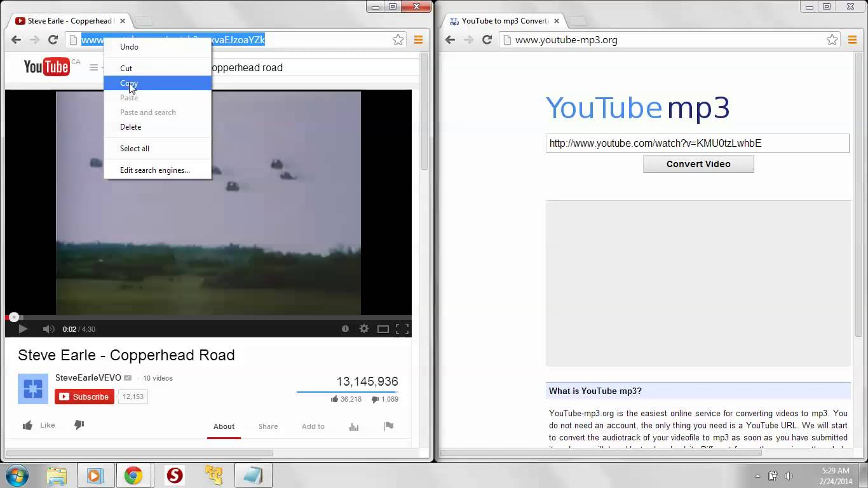Open Windows Explorer from the taskbar
This screenshot has width=868, height=488.
[57, 475]
